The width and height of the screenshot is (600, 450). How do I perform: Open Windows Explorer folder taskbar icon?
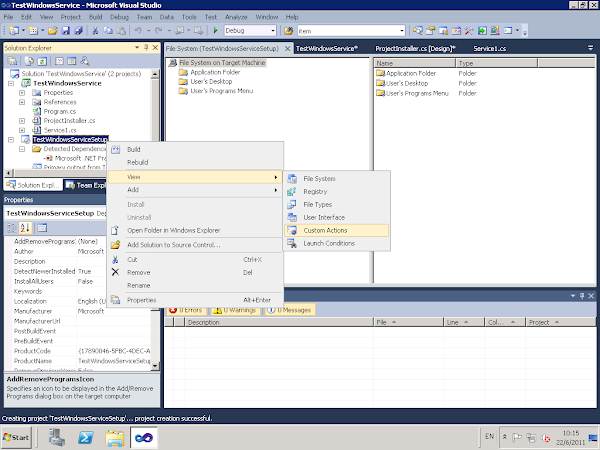[115, 437]
